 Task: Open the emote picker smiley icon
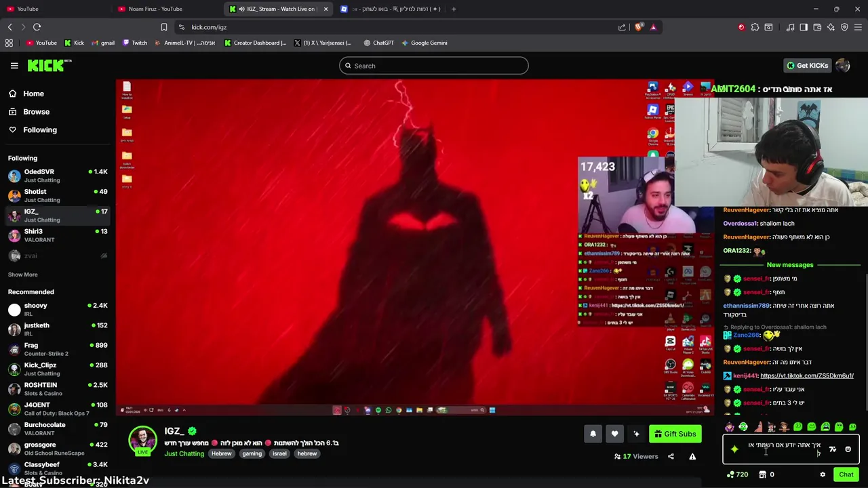848,449
